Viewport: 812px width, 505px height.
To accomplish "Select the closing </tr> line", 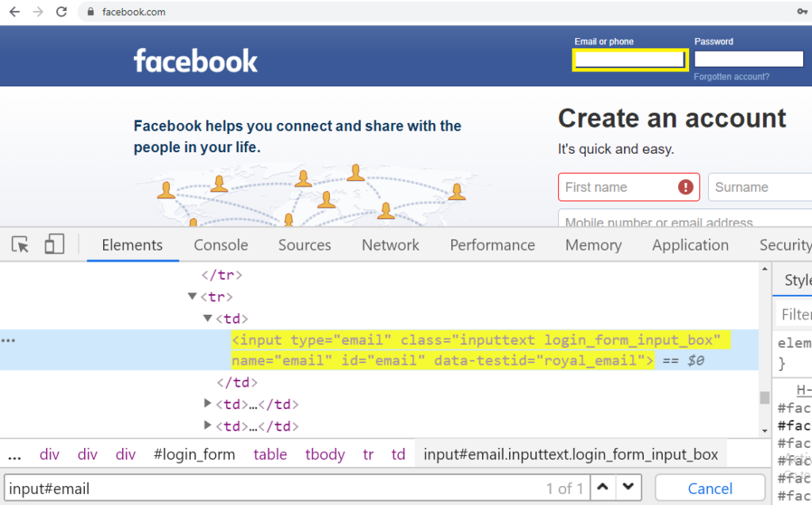I will tap(222, 274).
